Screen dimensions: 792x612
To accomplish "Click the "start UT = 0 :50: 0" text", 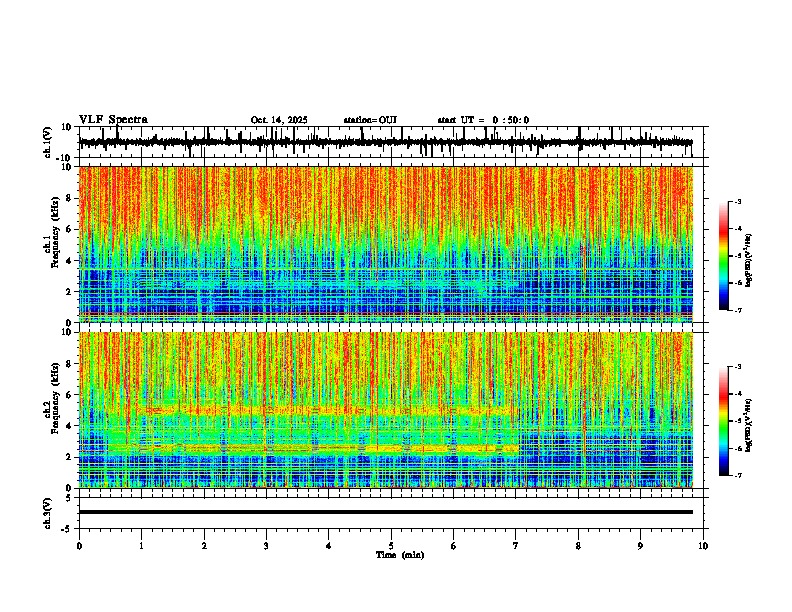I will tap(483, 120).
